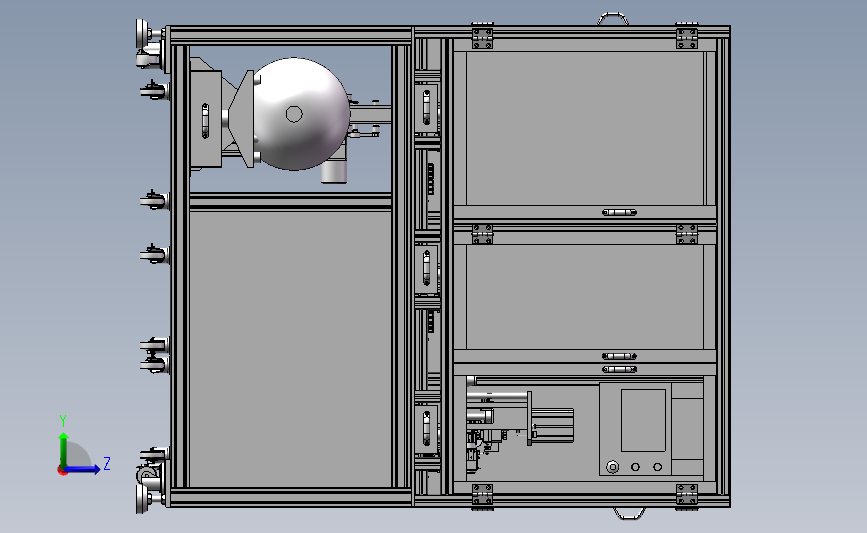The width and height of the screenshot is (867, 533).
Task: Select the leftmost round knob on control panel
Action: click(x=613, y=467)
